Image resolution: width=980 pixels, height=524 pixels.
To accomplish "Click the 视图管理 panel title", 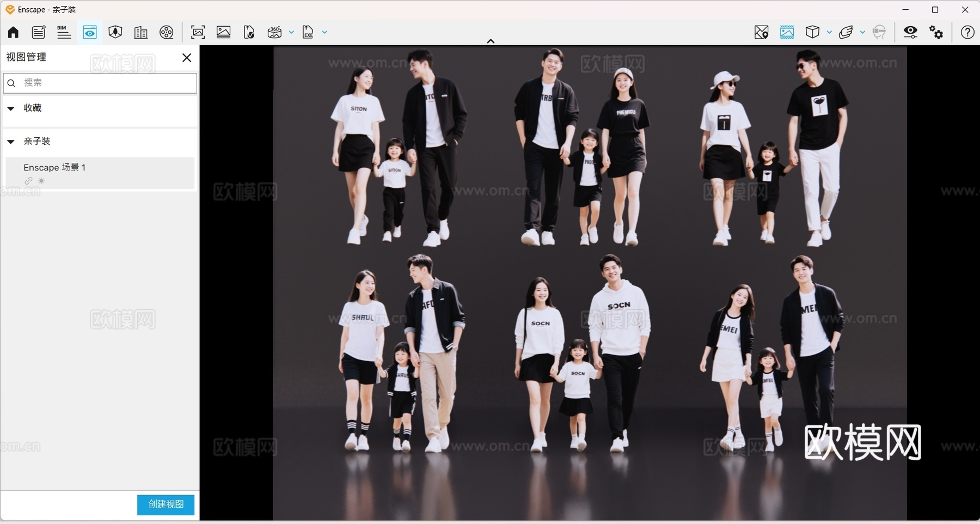I will click(26, 57).
